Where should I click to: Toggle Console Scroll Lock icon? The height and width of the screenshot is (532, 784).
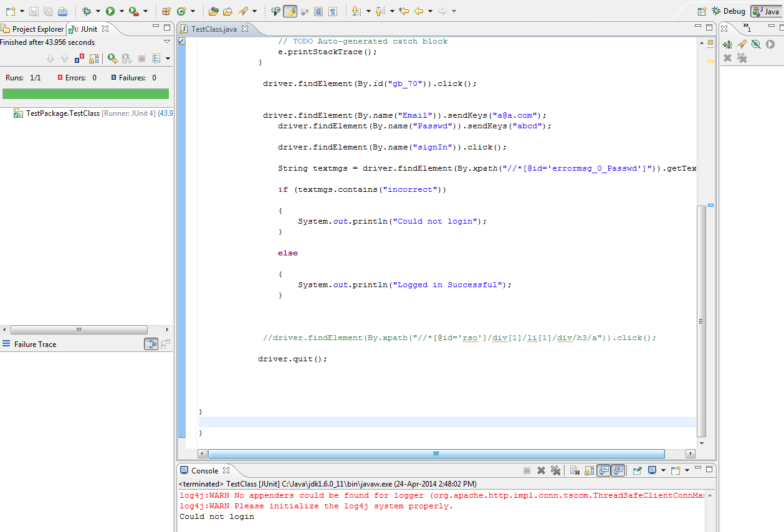[588, 471]
